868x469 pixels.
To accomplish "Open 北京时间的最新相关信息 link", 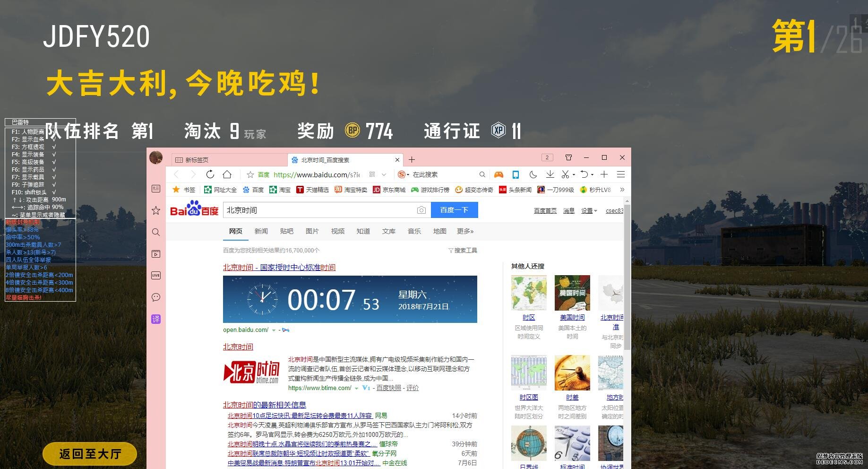I will click(x=265, y=405).
